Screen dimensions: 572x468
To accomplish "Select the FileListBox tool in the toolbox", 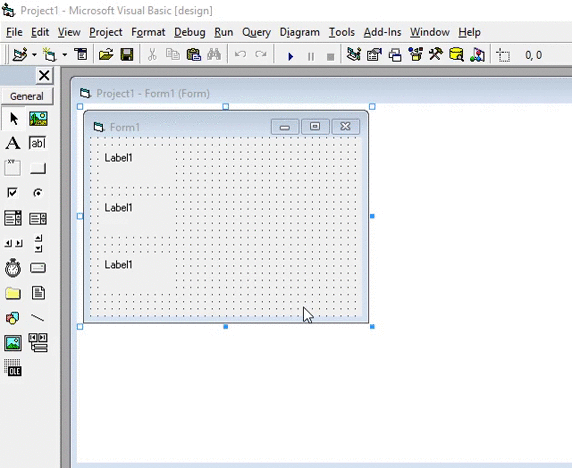I will tap(38, 293).
